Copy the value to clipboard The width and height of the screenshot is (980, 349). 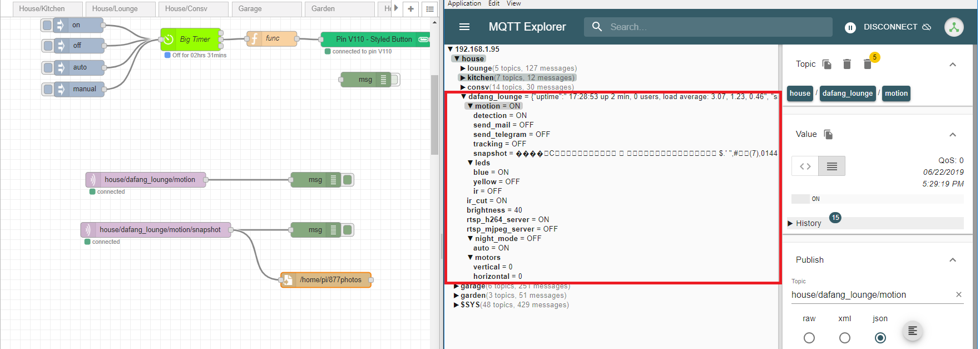828,134
